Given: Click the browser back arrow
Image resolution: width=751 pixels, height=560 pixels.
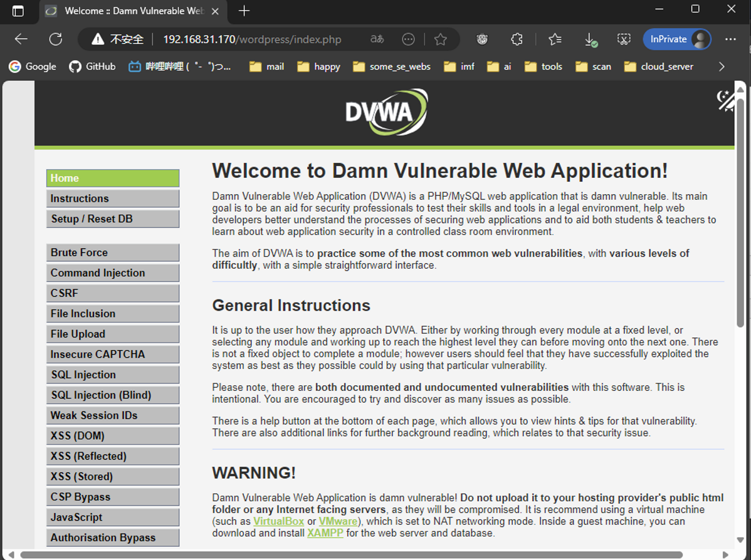Looking at the screenshot, I should [x=21, y=39].
